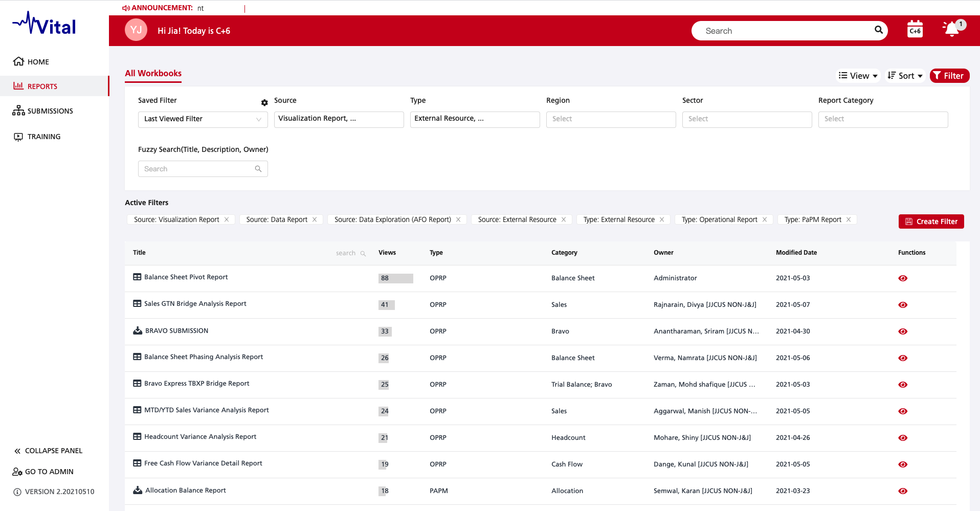Remove Type: External Resource filter chip
Screen dimensions: 980x511
(662, 219)
